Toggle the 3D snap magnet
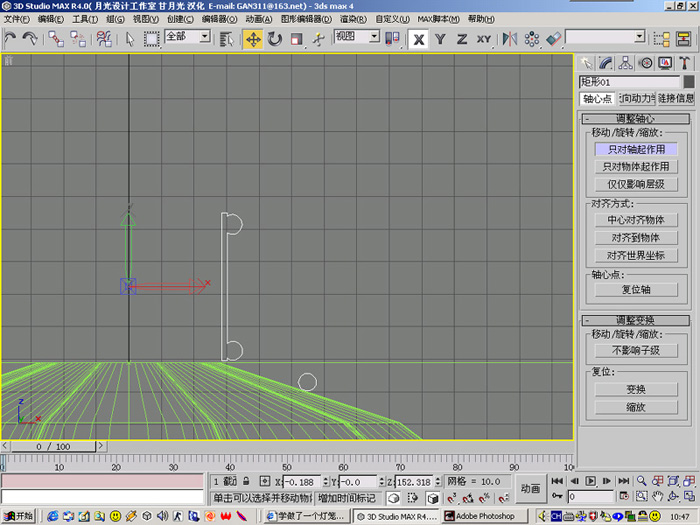The height and width of the screenshot is (525, 700). 452,497
